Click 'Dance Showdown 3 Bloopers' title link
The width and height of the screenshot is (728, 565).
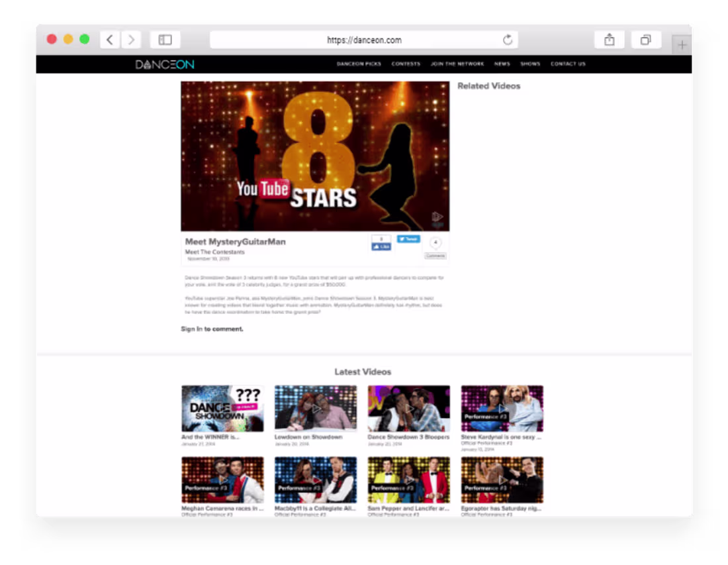408,437
